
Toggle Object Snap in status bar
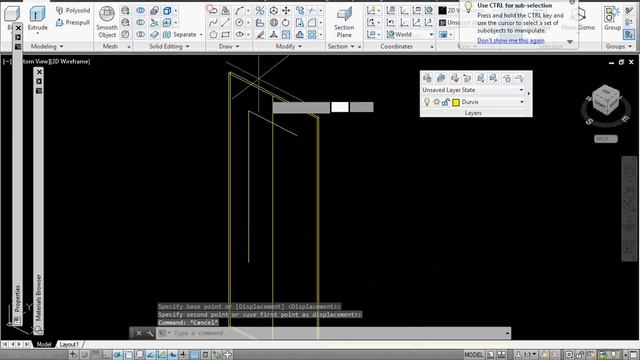pos(129,355)
